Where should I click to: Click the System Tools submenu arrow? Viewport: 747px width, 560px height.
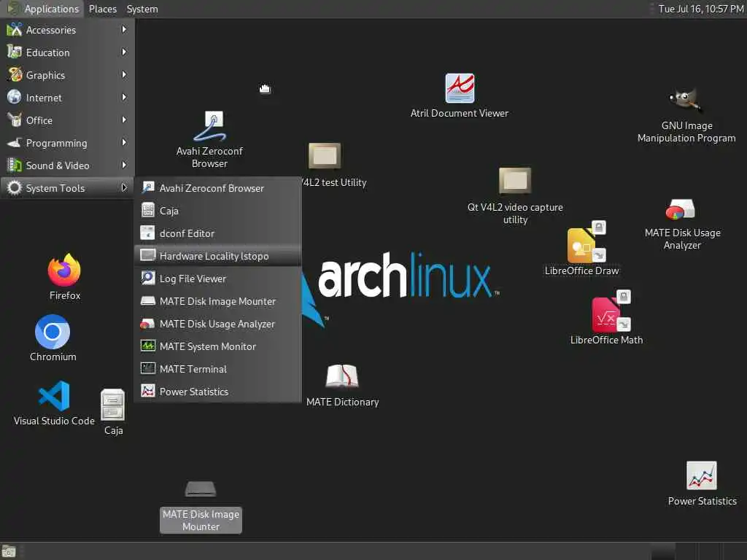point(124,187)
